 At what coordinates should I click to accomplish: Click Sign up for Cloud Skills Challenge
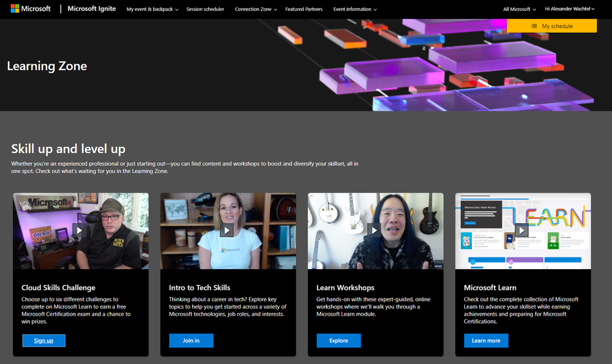click(x=43, y=341)
